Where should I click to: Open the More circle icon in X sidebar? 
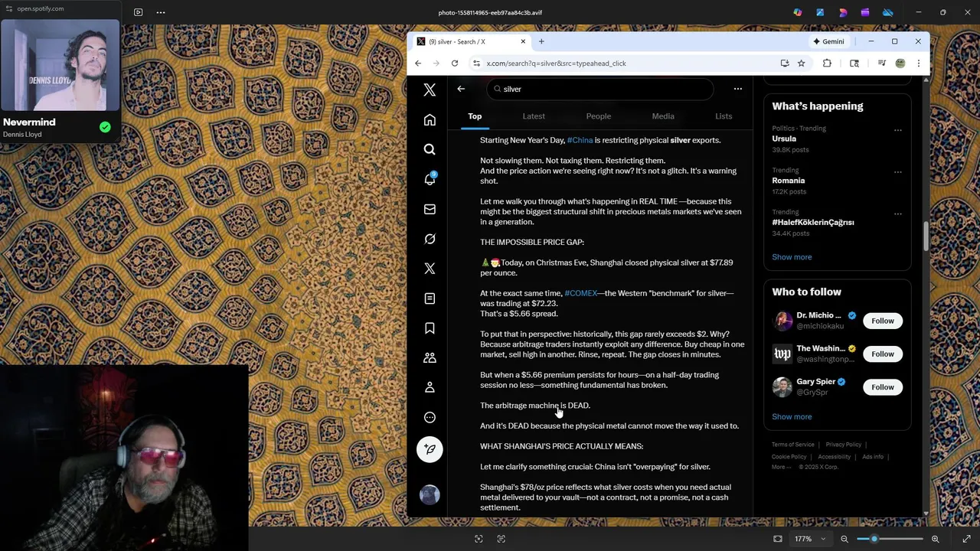(430, 417)
